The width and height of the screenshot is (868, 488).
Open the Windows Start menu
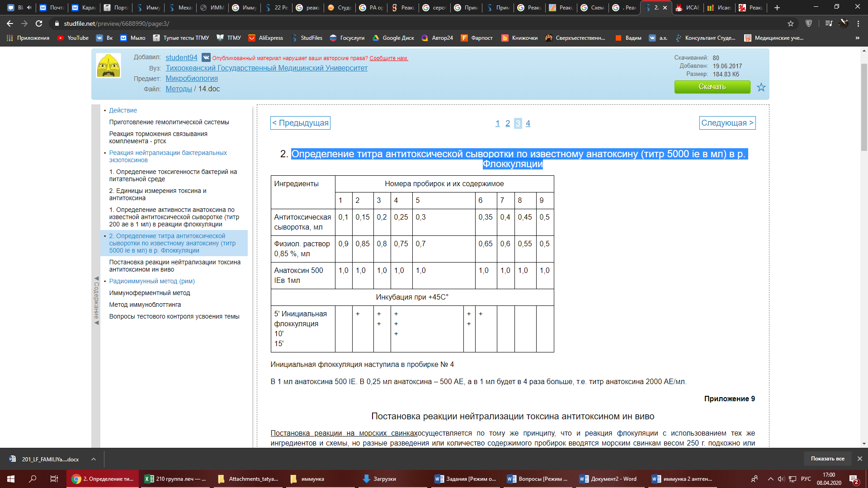tap(11, 479)
